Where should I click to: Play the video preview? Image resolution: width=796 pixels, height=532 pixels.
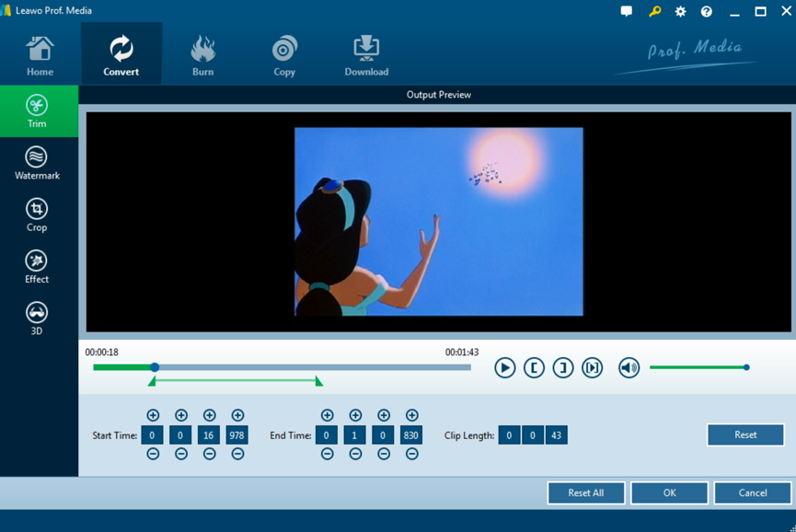pyautogui.click(x=504, y=367)
